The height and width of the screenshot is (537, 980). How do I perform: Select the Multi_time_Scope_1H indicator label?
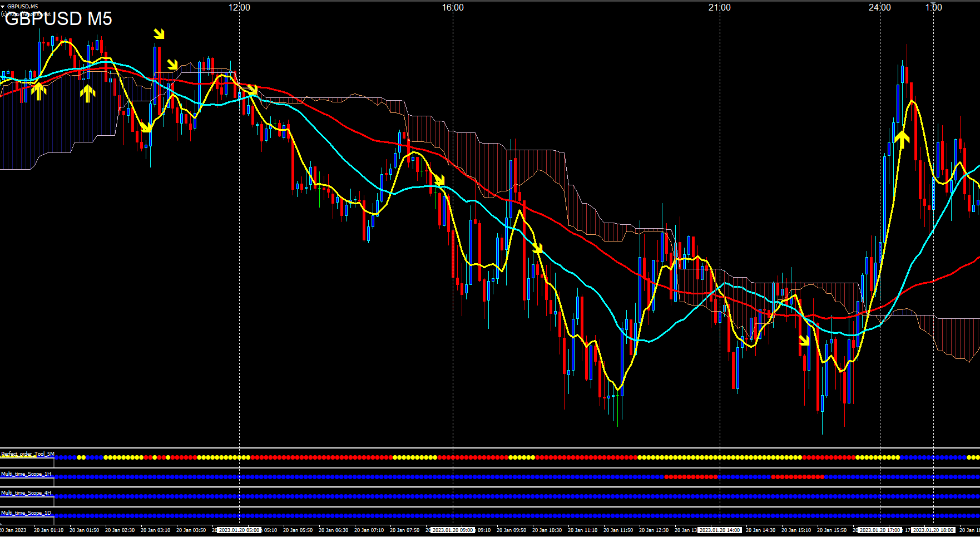(26, 474)
